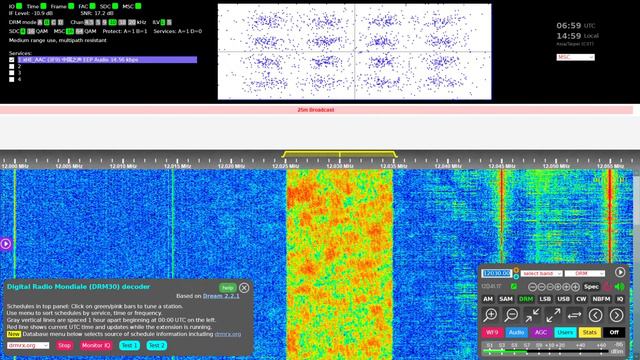Click the Spec spectrum button
The height and width of the screenshot is (360, 640).
point(591,287)
